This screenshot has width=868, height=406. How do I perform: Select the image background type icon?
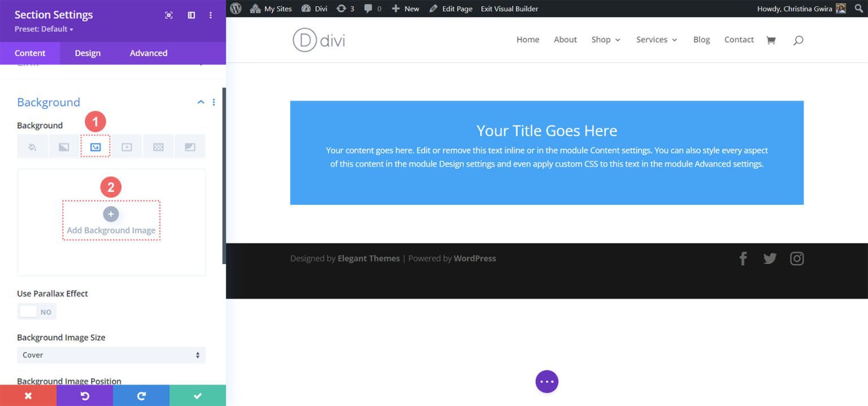pyautogui.click(x=94, y=146)
